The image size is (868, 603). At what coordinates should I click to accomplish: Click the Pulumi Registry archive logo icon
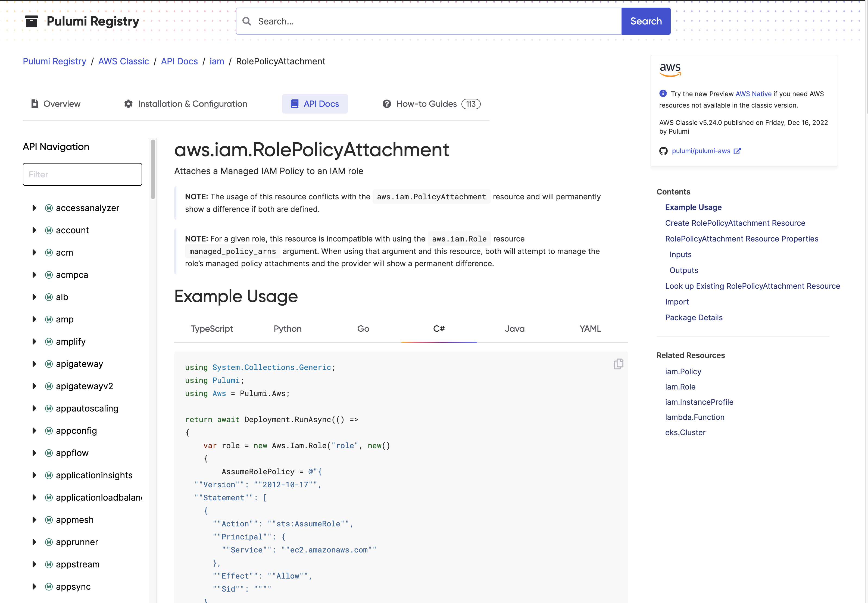32,21
